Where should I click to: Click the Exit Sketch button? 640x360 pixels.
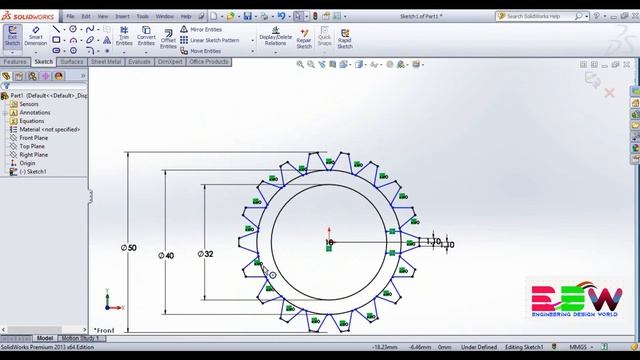[12, 36]
